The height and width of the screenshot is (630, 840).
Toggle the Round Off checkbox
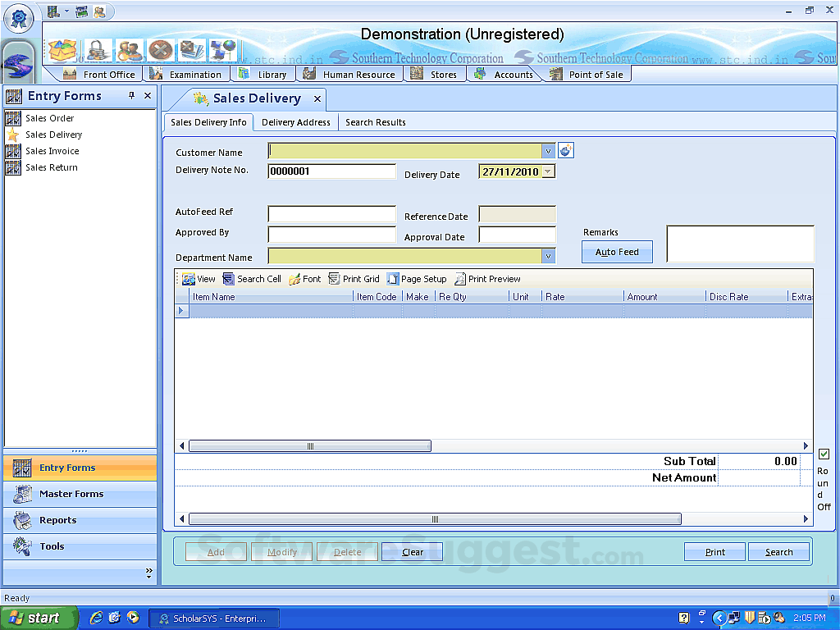(x=824, y=454)
